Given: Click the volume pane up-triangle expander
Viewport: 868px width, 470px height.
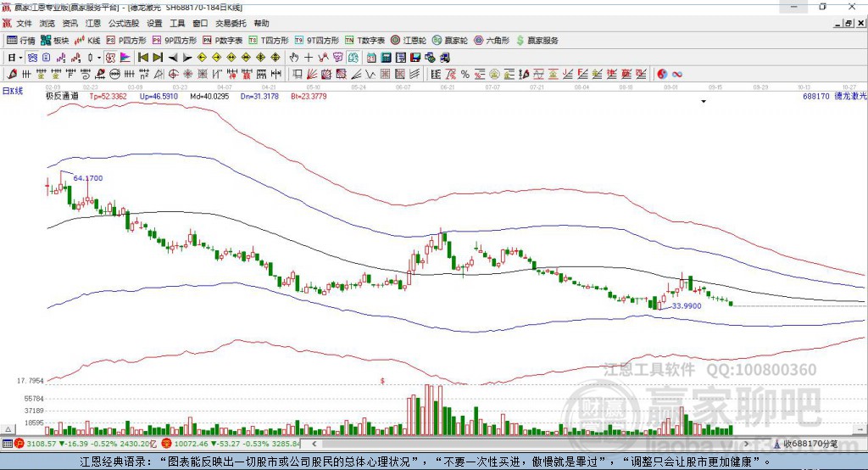Looking at the screenshot, I should pyautogui.click(x=8, y=429).
